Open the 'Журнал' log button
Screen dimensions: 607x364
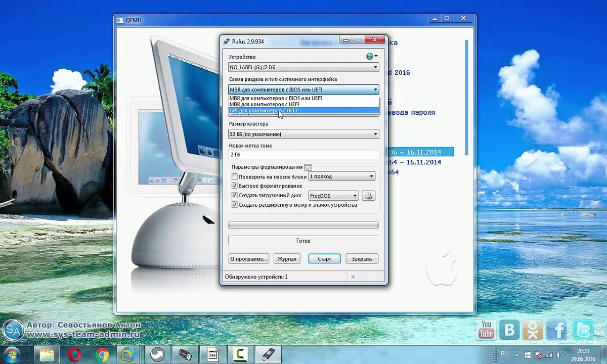pyautogui.click(x=286, y=259)
